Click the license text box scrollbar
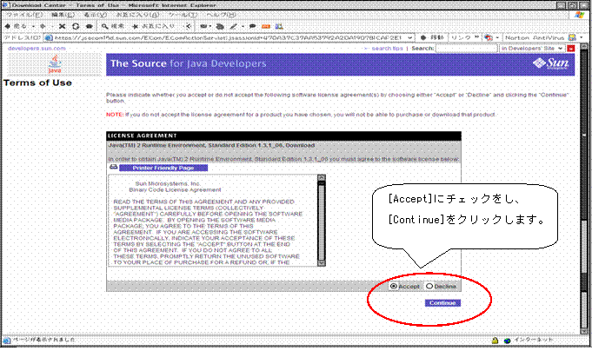Image resolution: width=592 pixels, height=364 pixels. click(321, 217)
